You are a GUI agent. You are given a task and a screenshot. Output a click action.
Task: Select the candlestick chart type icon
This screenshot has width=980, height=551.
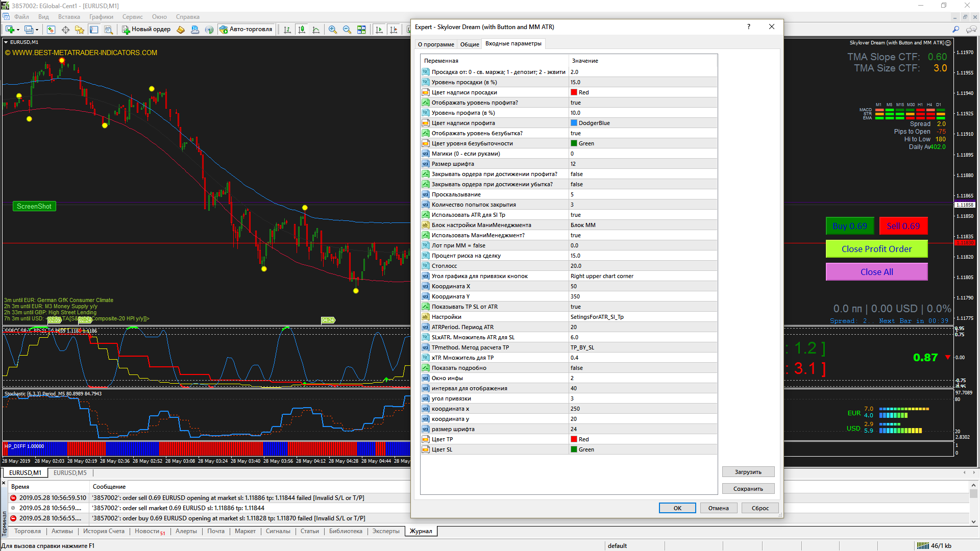tap(302, 30)
